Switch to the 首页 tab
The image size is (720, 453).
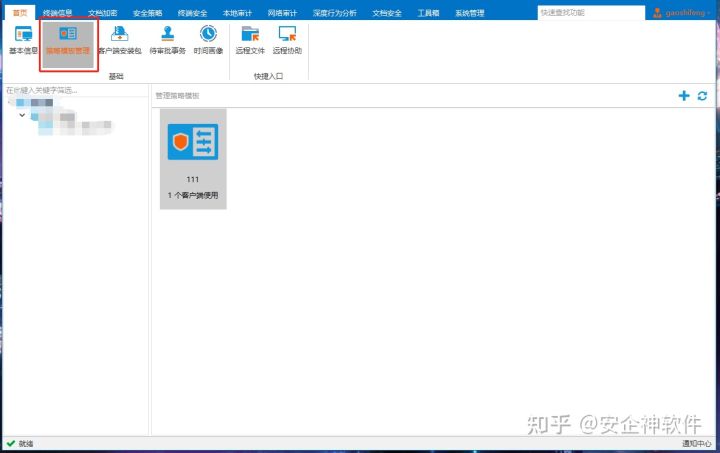click(x=20, y=13)
